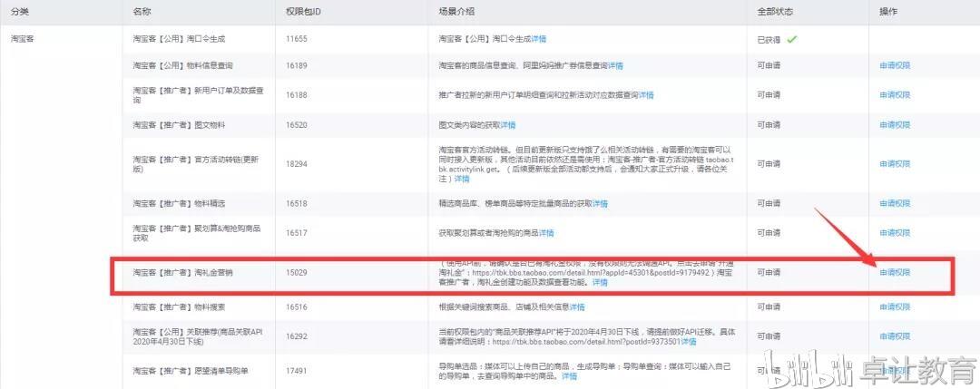Click 申请权限 for 物料信息查询 row
Viewport: 980px width, 389px height.
click(x=895, y=65)
